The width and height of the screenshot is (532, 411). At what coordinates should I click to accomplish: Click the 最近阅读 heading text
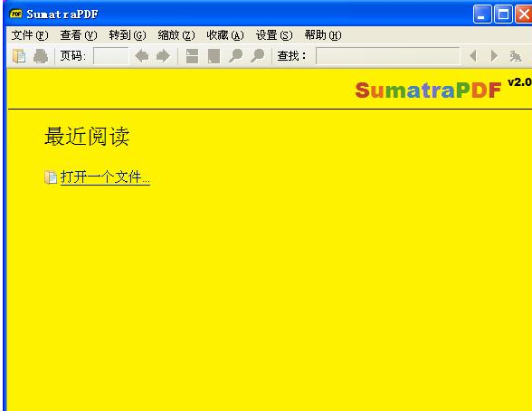click(x=87, y=137)
